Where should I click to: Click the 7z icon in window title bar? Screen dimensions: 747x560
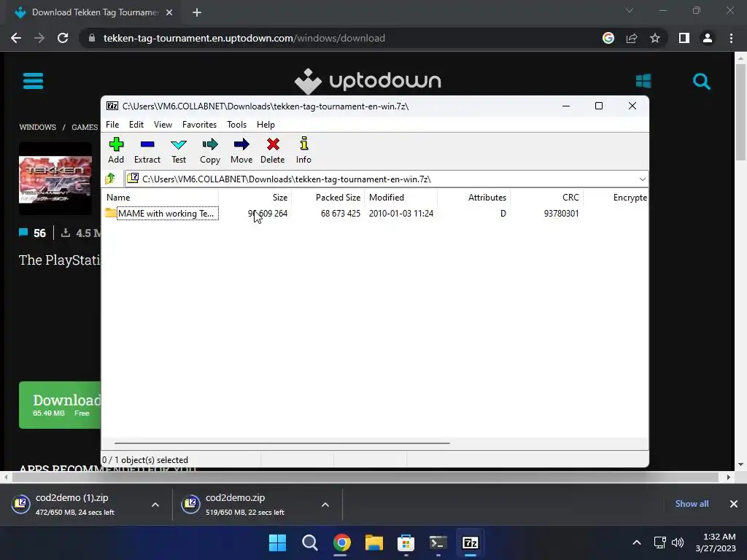112,106
